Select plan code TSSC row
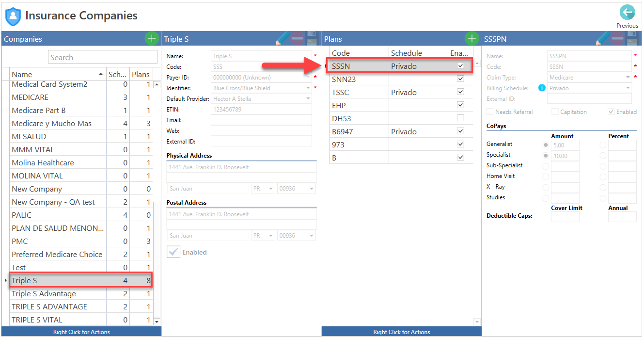The image size is (644, 338). [x=401, y=92]
